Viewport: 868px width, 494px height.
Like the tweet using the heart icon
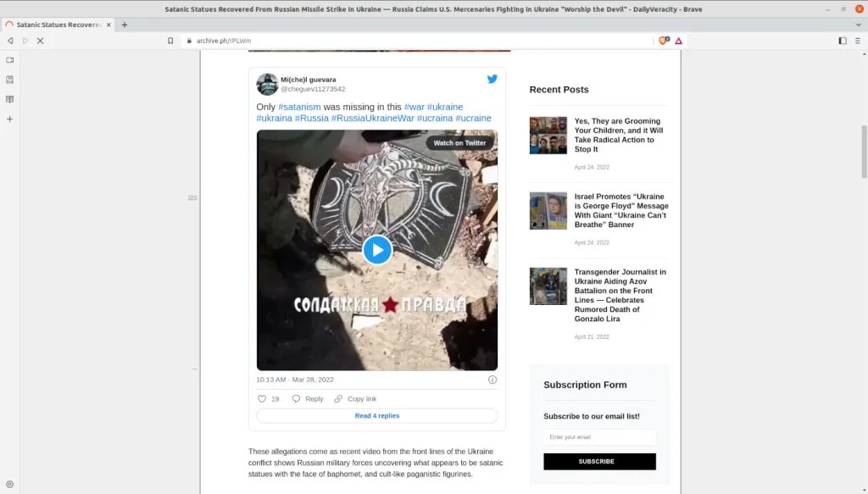click(x=262, y=399)
